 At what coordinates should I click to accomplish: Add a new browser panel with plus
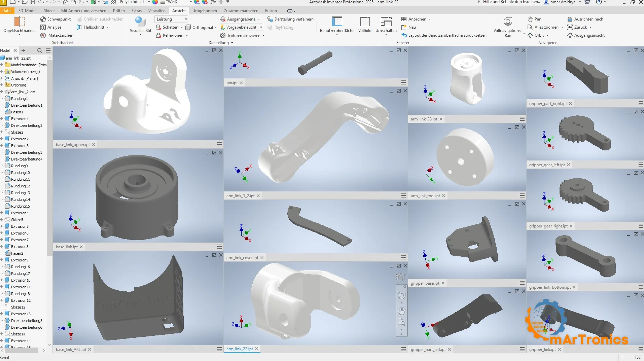coord(23,50)
